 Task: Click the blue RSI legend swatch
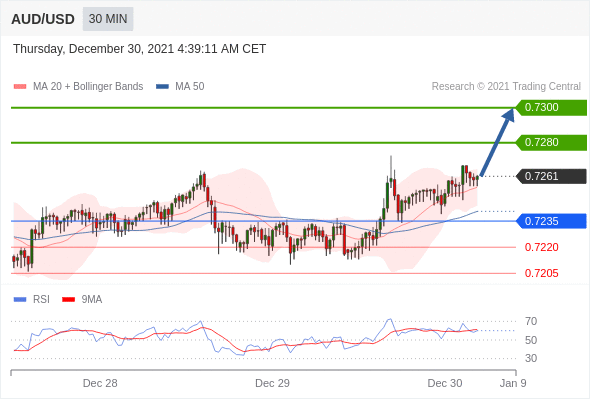point(20,300)
